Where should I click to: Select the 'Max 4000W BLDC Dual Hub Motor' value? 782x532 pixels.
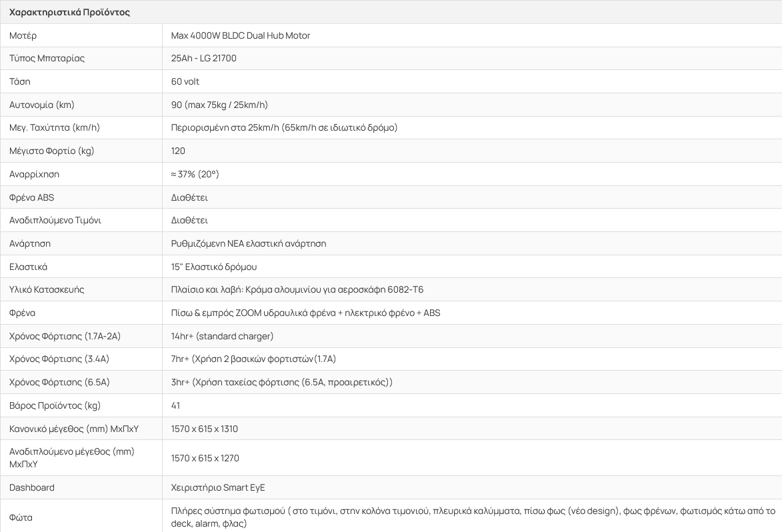click(x=241, y=35)
